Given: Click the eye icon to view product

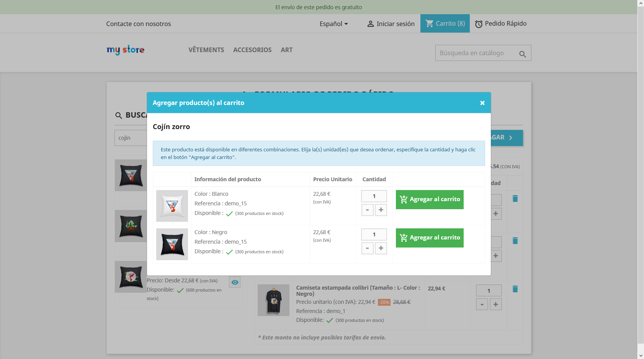Looking at the screenshot, I should (x=235, y=282).
